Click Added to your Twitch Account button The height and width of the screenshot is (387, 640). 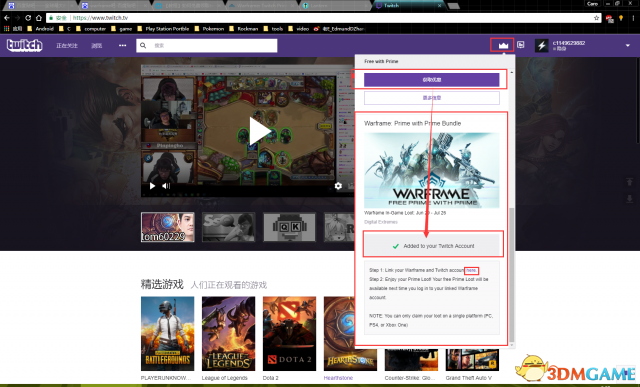click(433, 246)
